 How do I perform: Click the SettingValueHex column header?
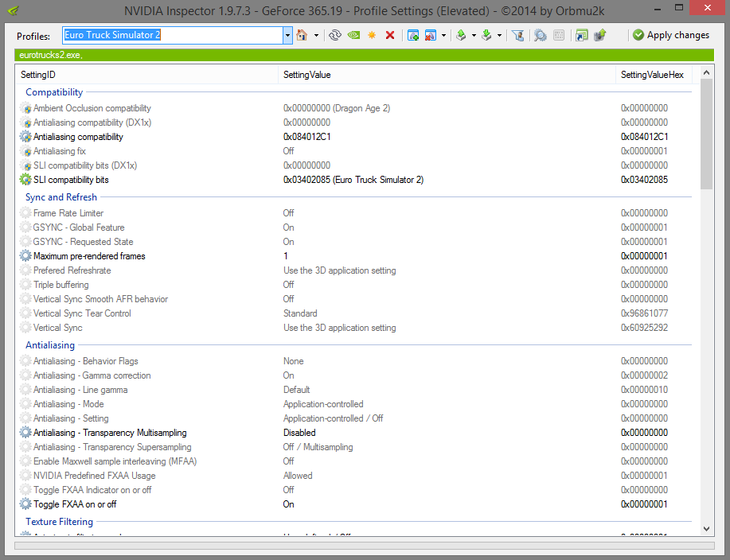pos(654,75)
